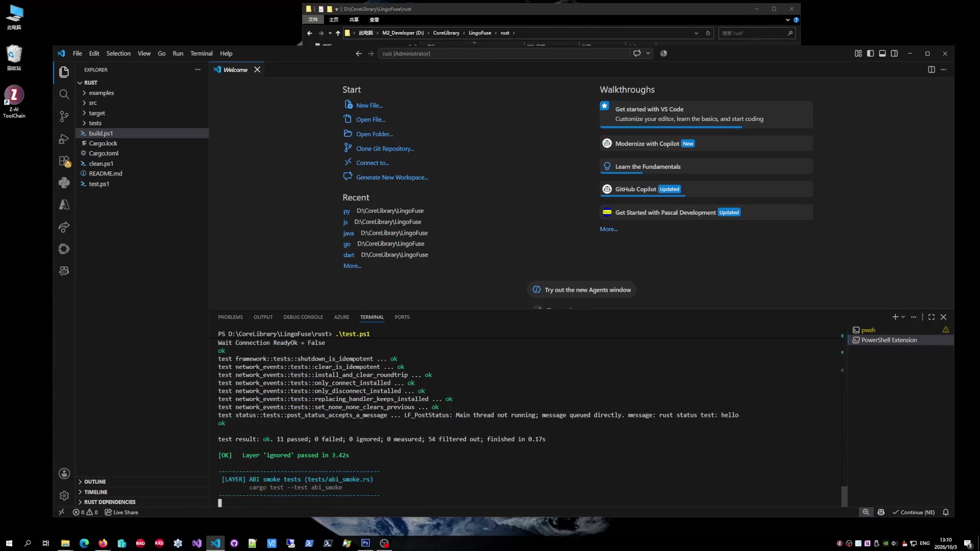Open the Python activity bar icon
Image resolution: width=980 pixels, height=551 pixels.
(x=64, y=183)
